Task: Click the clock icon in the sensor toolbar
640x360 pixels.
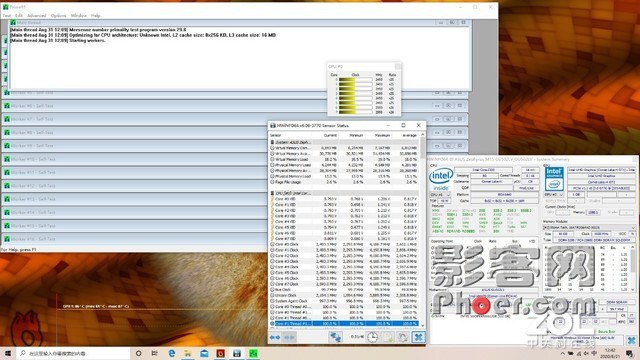Action: pyautogui.click(x=373, y=337)
